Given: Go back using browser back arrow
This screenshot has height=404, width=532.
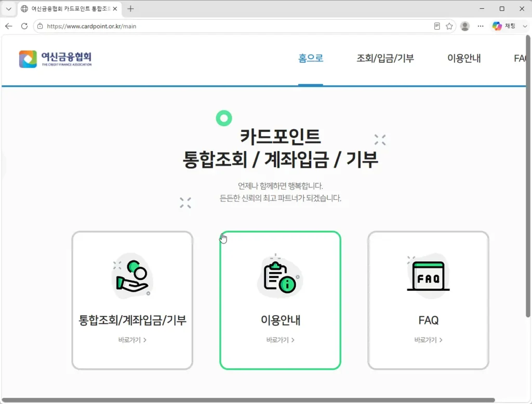Looking at the screenshot, I should (x=9, y=26).
